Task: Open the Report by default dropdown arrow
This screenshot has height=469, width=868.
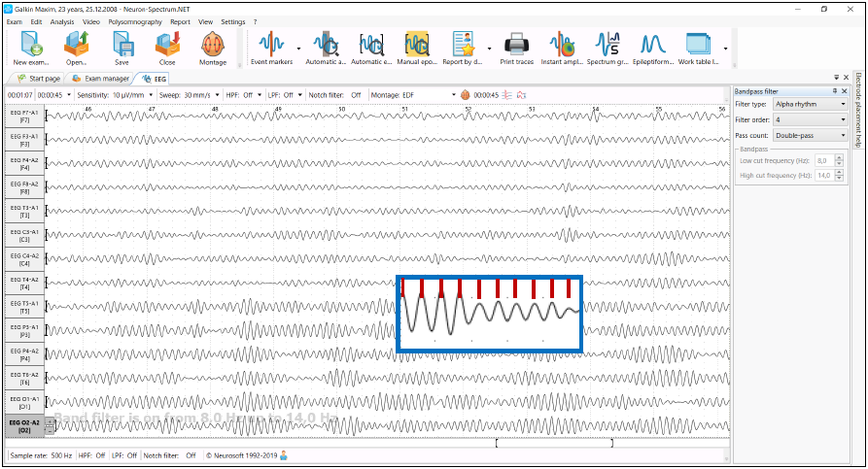Action: (x=489, y=49)
